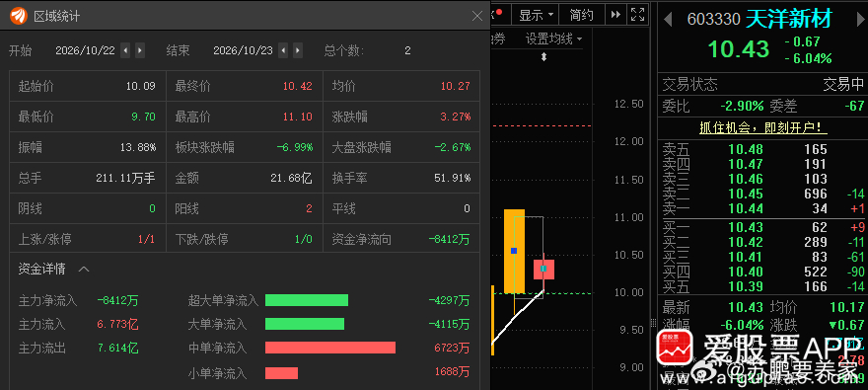Click the 中单净流入 red bar
Screen dimensions: 868x390
330,348
